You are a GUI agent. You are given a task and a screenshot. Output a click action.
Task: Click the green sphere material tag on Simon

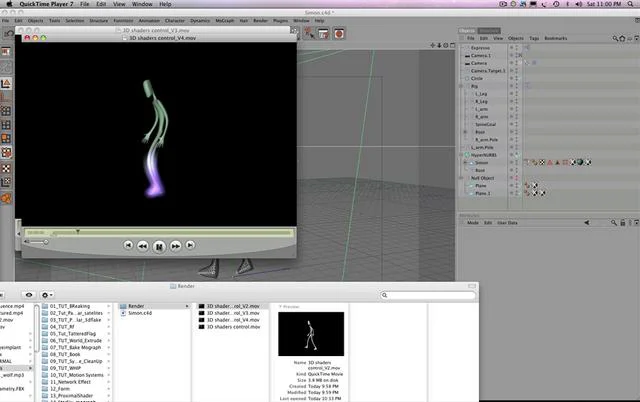580,162
